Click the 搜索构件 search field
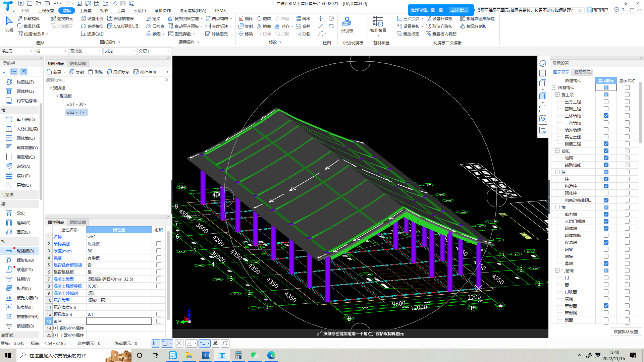The width and height of the screenshot is (644, 362). click(x=107, y=80)
